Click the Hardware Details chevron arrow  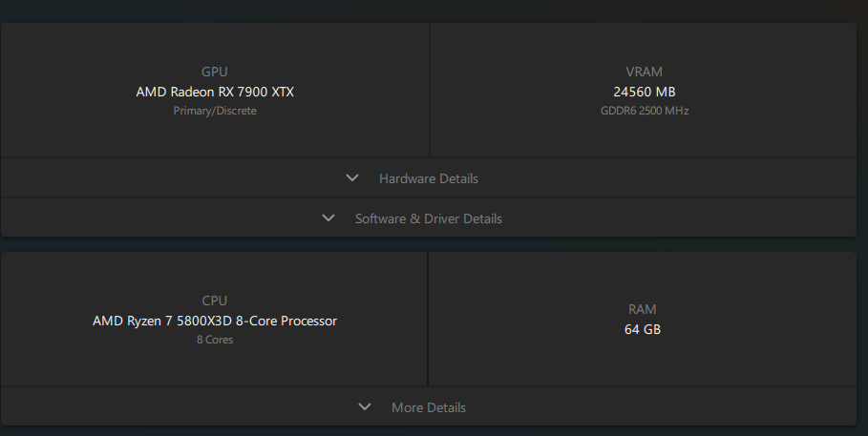point(352,178)
